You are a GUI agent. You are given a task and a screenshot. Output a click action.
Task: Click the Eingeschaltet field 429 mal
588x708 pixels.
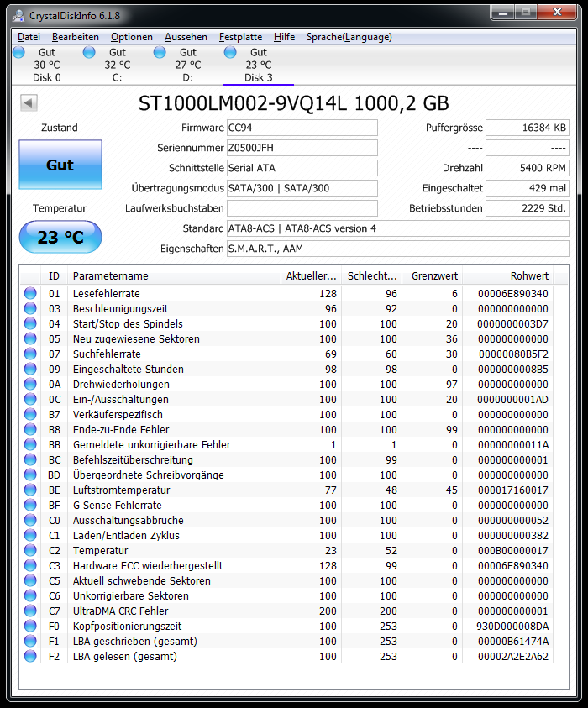pos(528,188)
